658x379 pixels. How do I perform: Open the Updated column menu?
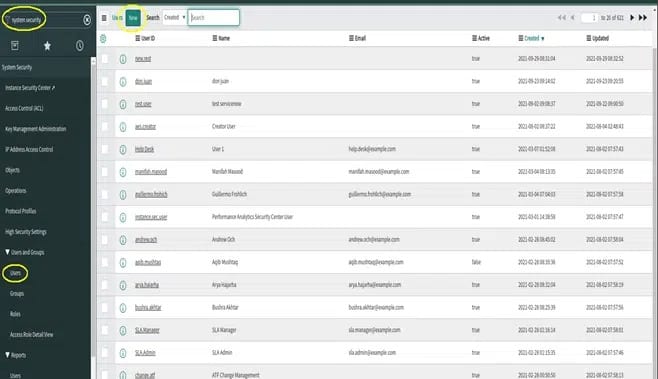[589, 38]
